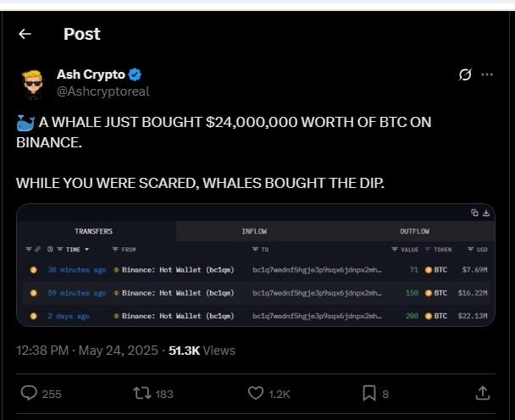Viewport: 515px width, 420px height.
Task: Click the blue verified badge
Action: point(134,75)
